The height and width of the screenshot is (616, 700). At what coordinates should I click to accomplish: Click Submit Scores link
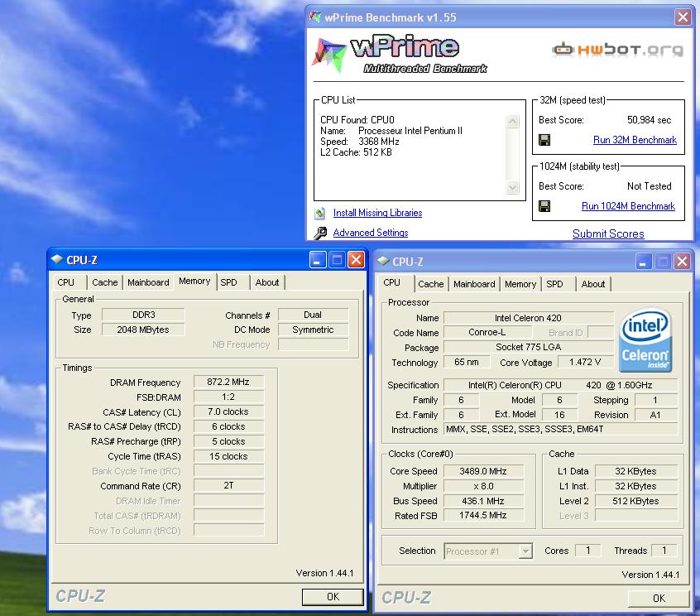608,233
